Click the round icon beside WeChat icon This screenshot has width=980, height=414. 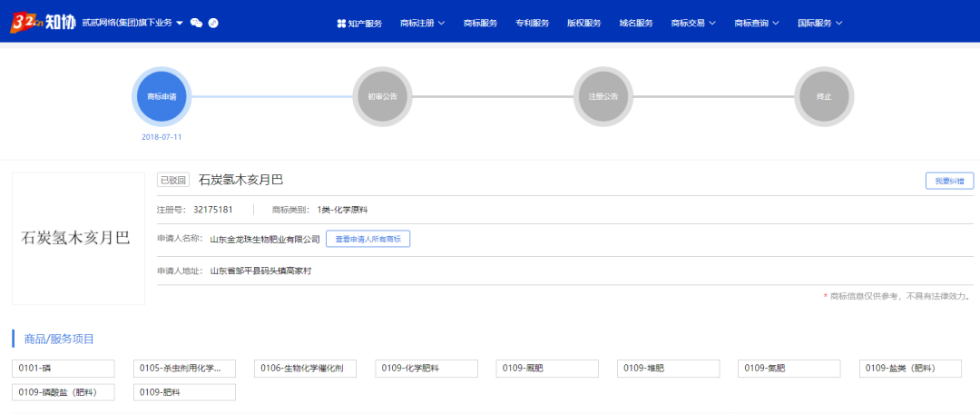(x=213, y=23)
